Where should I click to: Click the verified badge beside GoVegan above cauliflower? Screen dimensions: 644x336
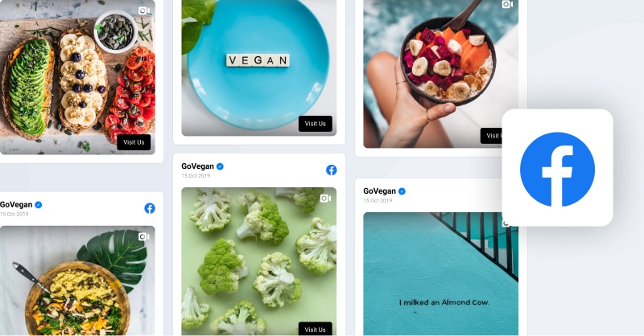[x=220, y=166]
